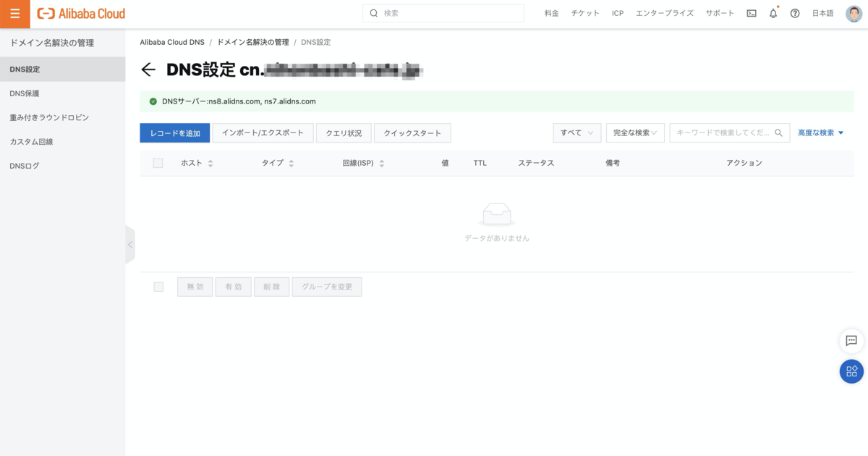Click the user avatar in header
This screenshot has height=456, width=868.
click(x=854, y=14)
